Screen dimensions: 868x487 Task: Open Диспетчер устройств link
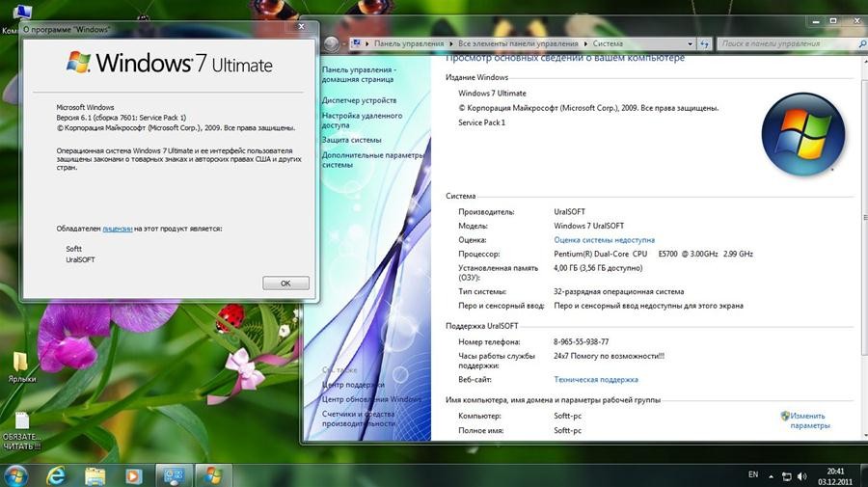[x=360, y=100]
